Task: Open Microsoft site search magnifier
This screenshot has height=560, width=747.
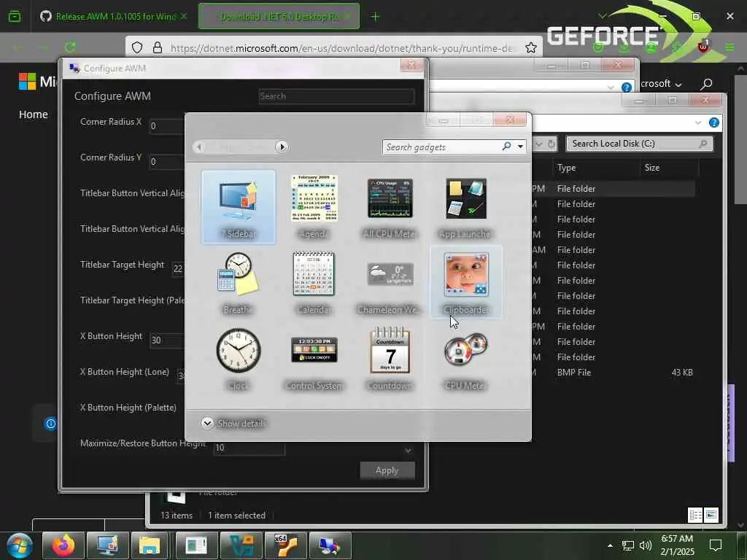Action: pos(706,85)
